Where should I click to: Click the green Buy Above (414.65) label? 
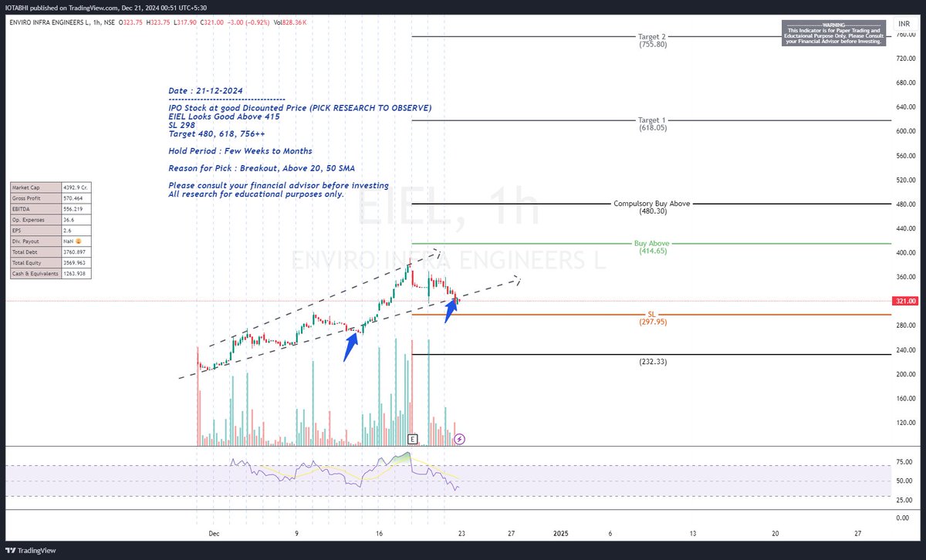click(x=652, y=247)
